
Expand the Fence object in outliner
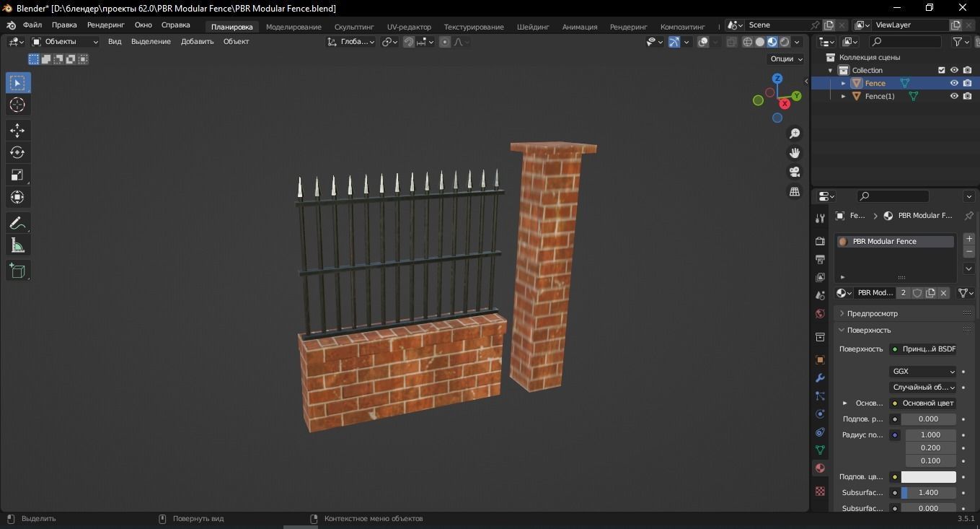click(843, 83)
